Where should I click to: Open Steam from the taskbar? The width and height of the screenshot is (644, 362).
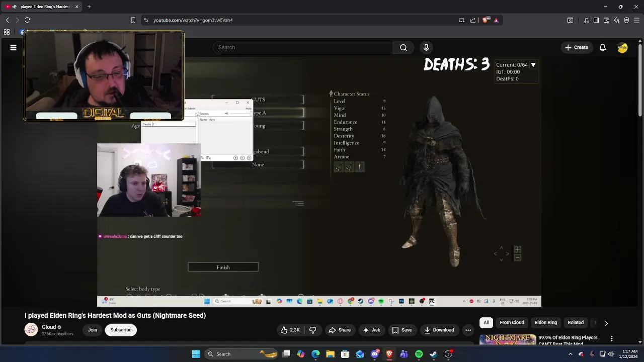[x=434, y=354]
